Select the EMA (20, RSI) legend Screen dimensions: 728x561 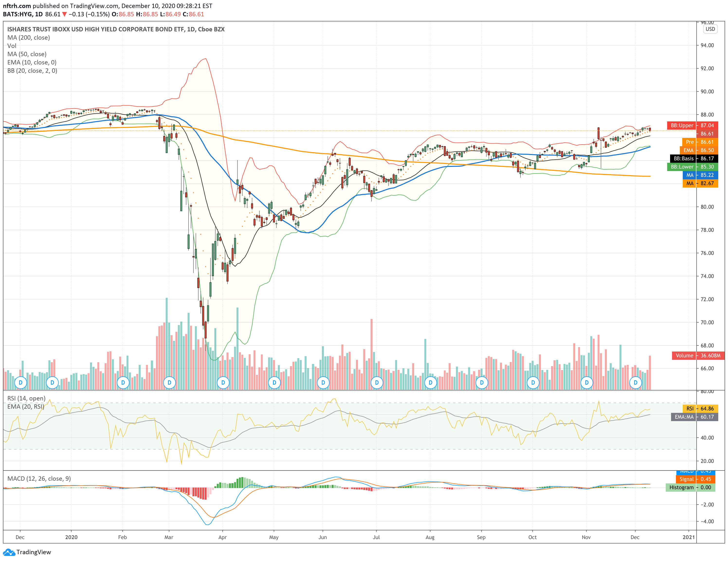(x=26, y=407)
